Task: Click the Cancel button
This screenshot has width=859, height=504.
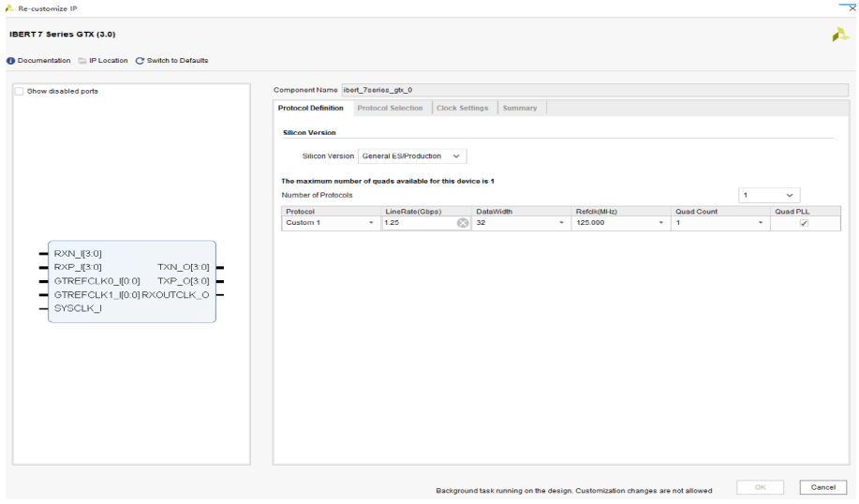Action: pos(822,487)
